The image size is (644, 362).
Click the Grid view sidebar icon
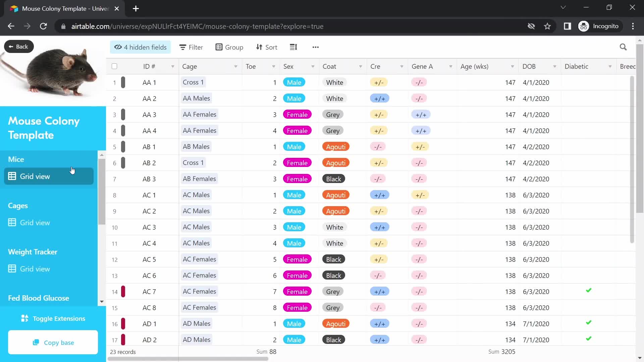[x=12, y=176]
